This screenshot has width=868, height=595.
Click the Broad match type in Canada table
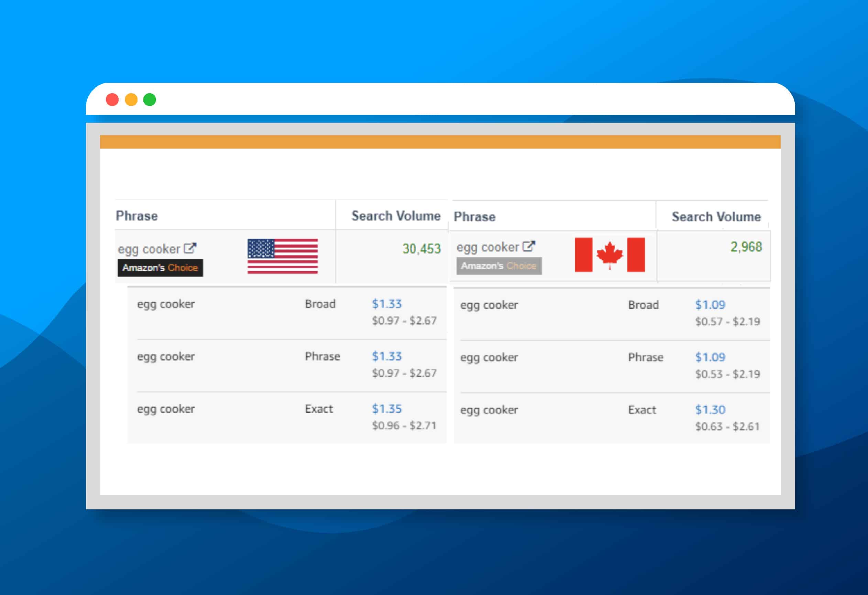tap(644, 305)
